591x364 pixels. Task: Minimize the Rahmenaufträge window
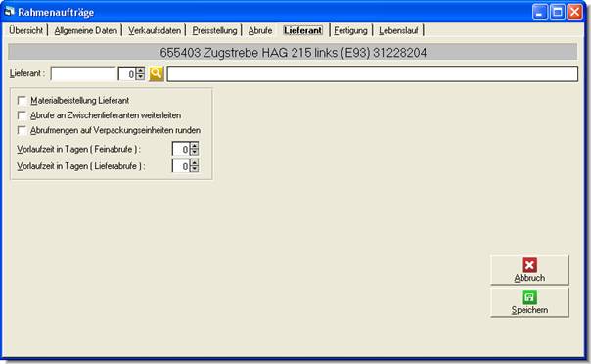pyautogui.click(x=539, y=12)
